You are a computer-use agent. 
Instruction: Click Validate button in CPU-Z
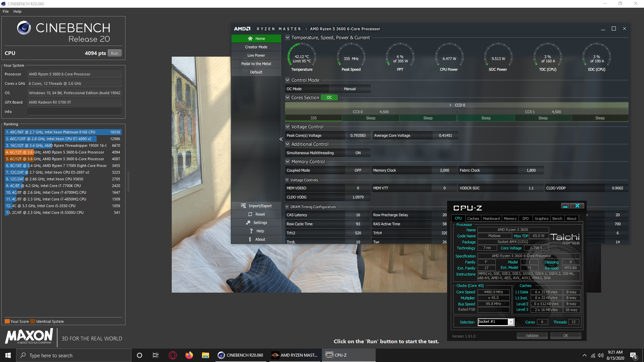tap(532, 336)
